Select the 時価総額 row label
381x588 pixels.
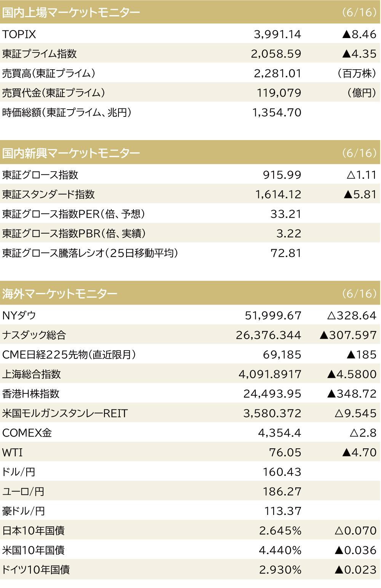67,112
